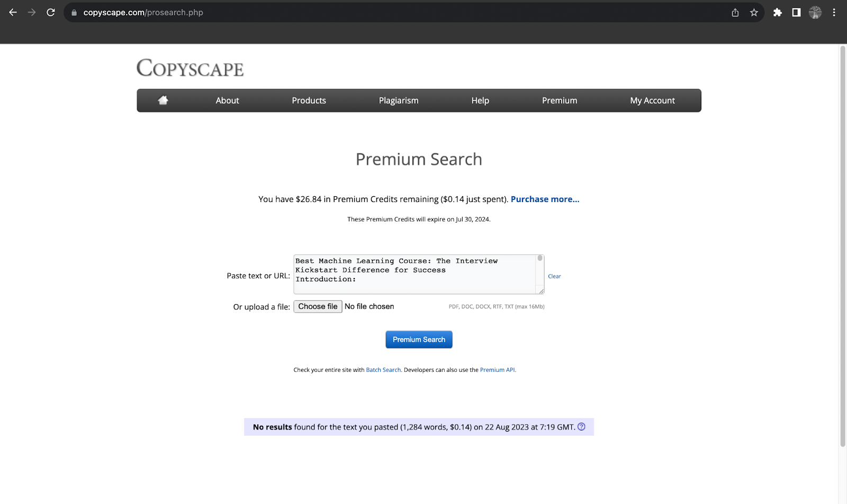This screenshot has width=847, height=504.
Task: Open the Products menu
Action: 309,100
